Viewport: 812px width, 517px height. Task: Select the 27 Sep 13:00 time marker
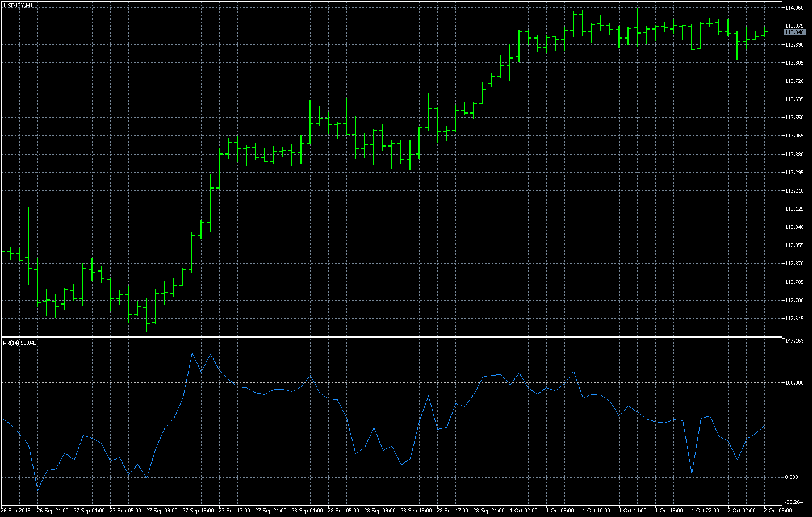(198, 511)
